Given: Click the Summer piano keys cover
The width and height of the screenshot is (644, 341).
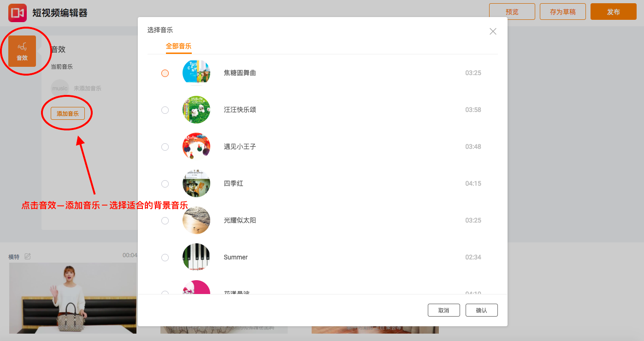Looking at the screenshot, I should click(x=196, y=257).
